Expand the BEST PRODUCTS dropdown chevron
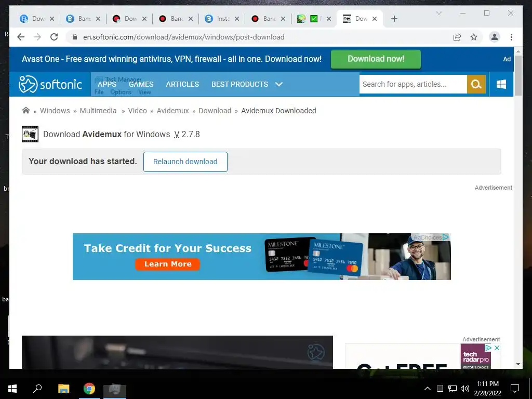Viewport: 532px width, 399px height. [279, 84]
